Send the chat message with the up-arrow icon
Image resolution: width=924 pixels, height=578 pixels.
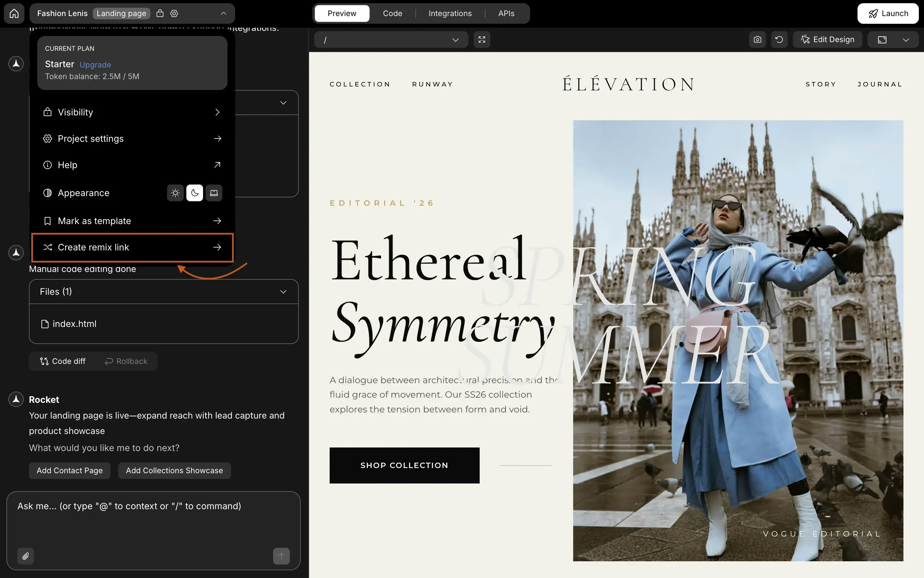coord(281,556)
